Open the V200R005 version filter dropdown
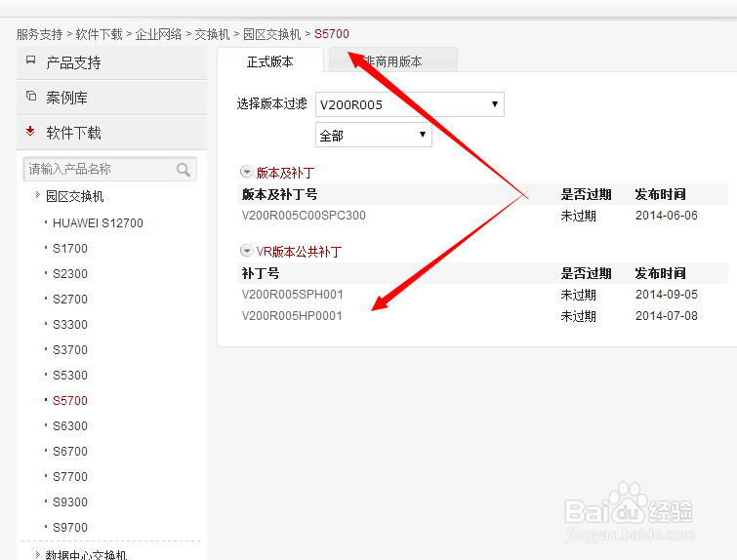 click(x=410, y=104)
